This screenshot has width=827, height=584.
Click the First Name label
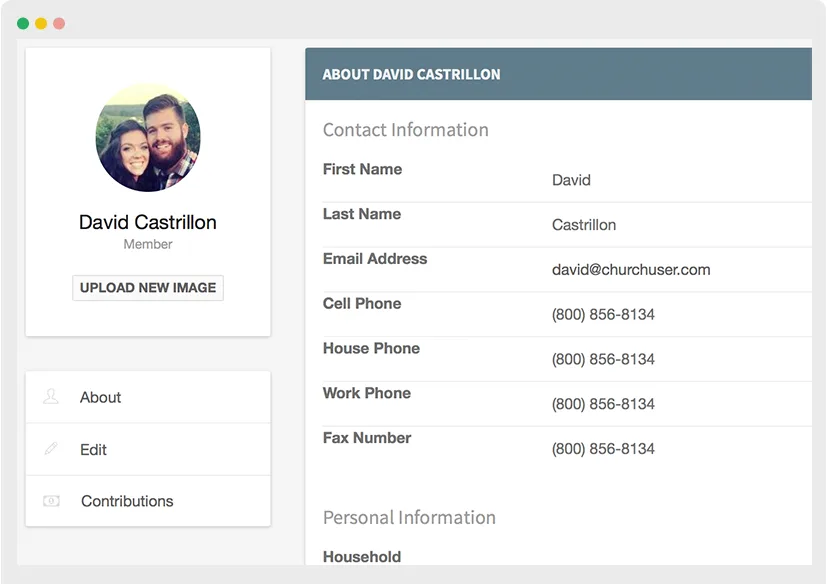coord(362,169)
